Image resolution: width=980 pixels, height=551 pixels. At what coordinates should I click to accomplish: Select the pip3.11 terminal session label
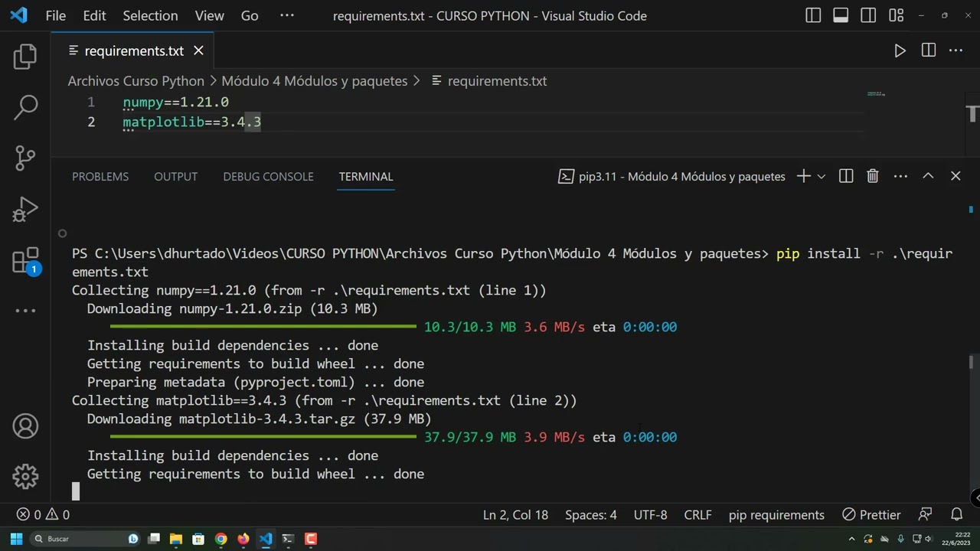coord(671,176)
